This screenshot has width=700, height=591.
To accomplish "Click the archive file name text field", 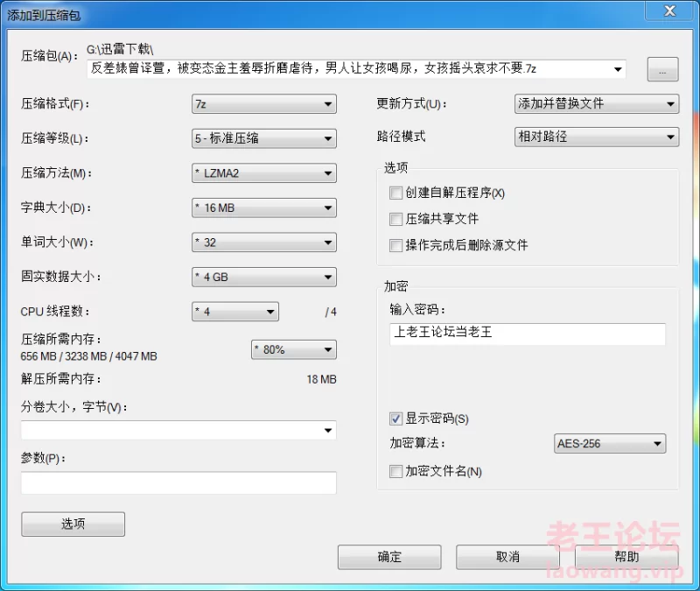I will (x=356, y=69).
